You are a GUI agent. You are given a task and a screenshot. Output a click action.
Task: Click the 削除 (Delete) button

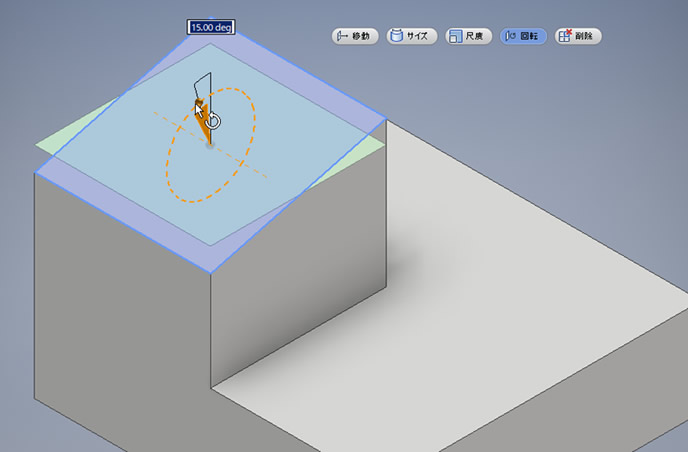[578, 36]
